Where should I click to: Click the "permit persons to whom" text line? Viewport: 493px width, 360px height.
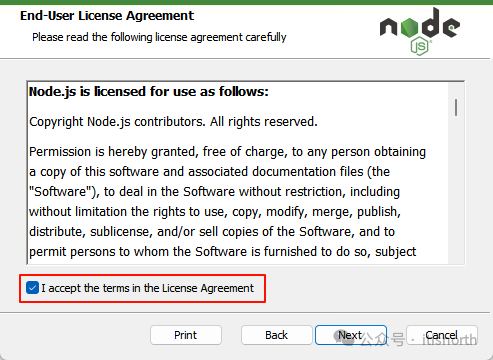tap(222, 252)
